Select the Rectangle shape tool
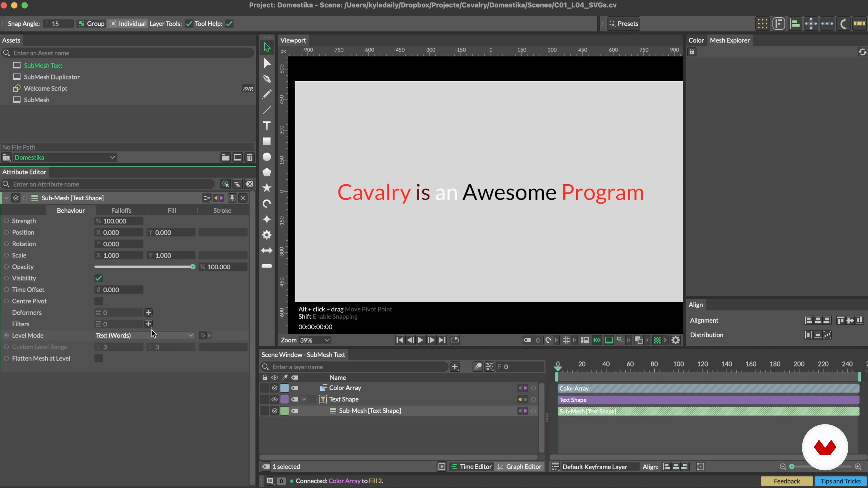 point(267,141)
